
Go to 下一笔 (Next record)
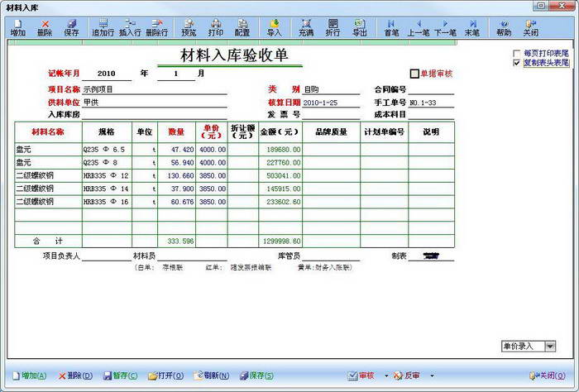[x=445, y=28]
